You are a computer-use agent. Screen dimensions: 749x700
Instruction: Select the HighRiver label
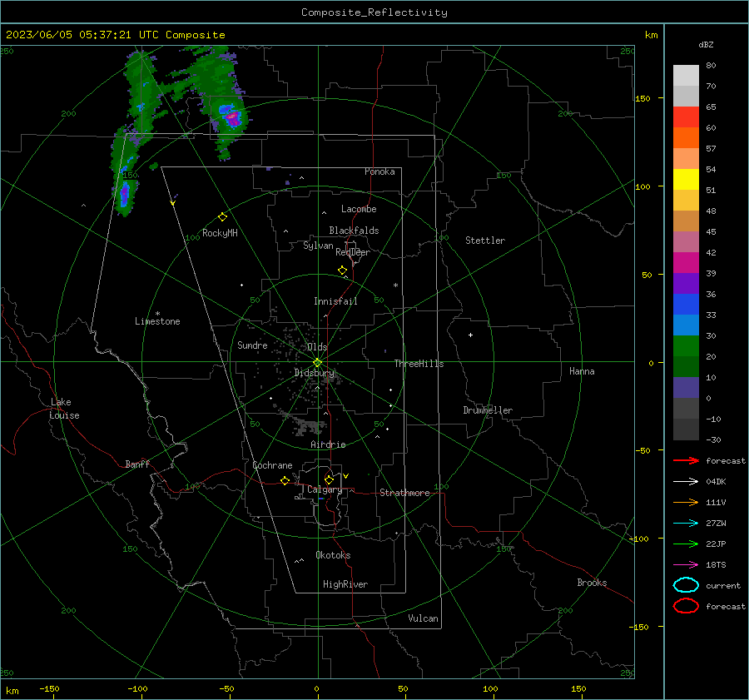pos(345,584)
